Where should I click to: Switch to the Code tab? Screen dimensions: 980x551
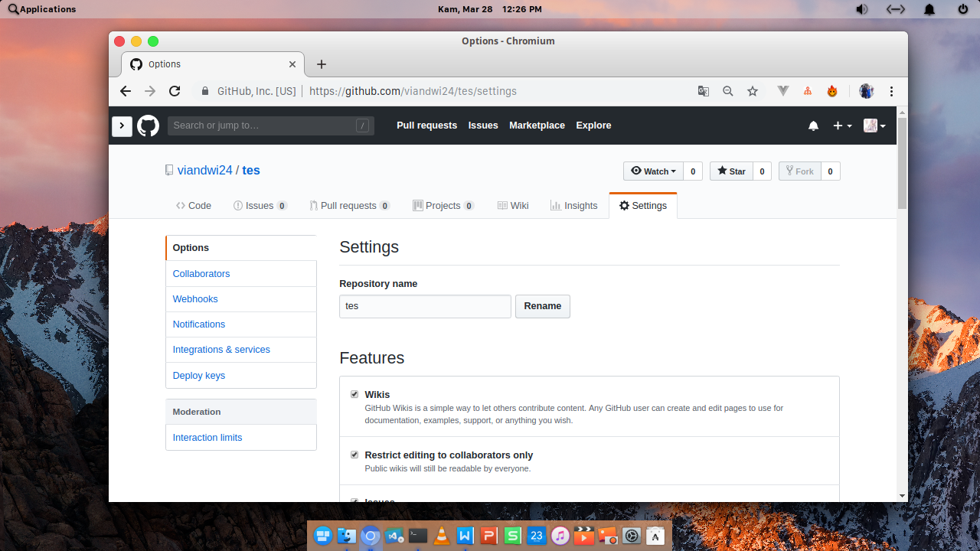(194, 206)
